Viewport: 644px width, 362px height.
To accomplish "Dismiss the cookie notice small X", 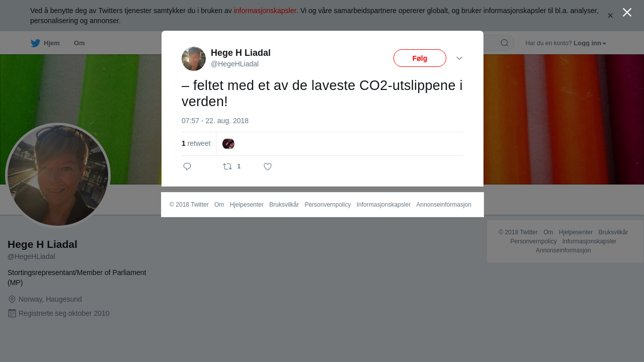I will click(x=610, y=16).
